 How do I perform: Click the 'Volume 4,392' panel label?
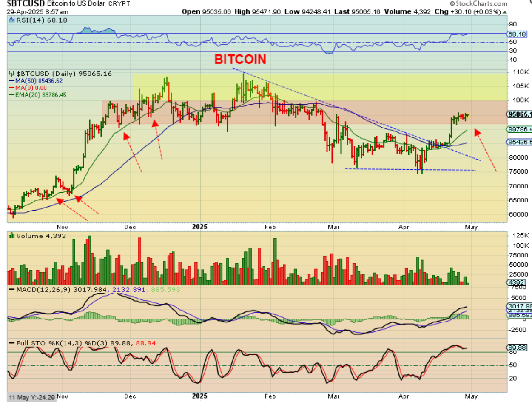41,236
